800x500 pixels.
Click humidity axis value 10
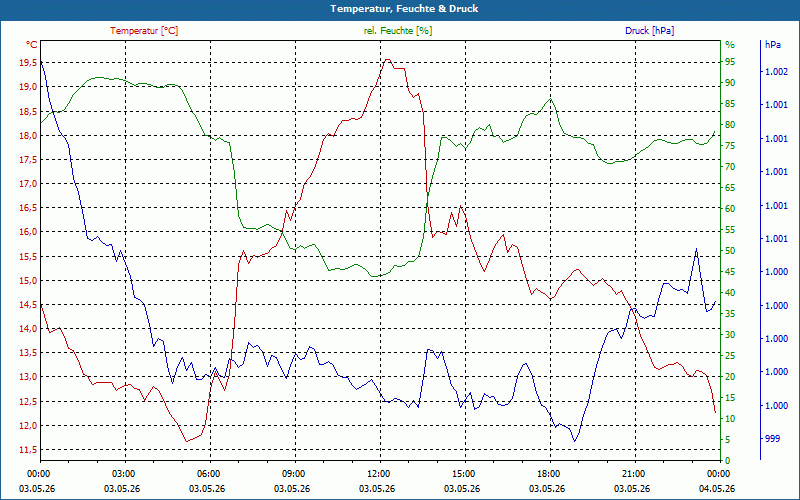[x=730, y=419]
